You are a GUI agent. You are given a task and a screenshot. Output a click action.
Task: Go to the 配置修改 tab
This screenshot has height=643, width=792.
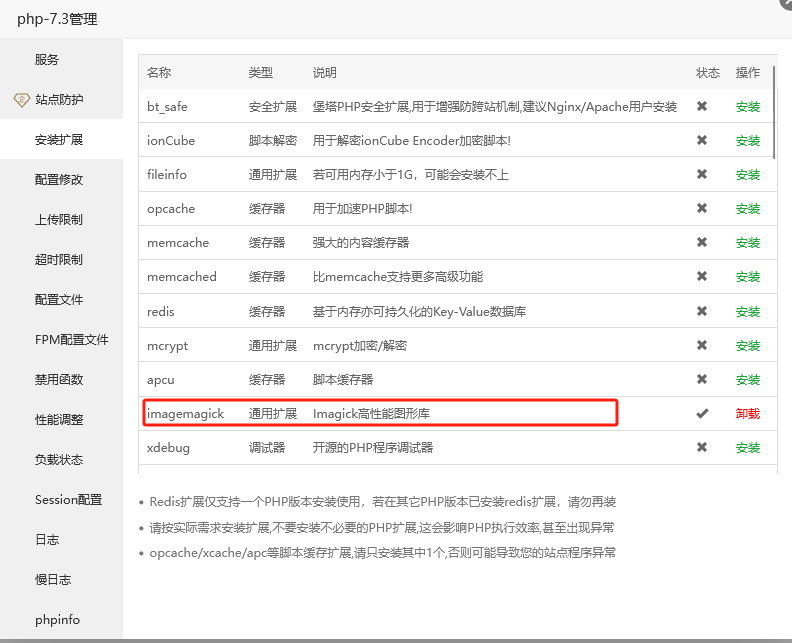click(x=59, y=179)
